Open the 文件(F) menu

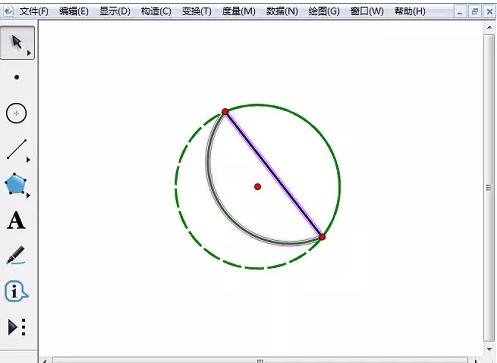[x=34, y=11]
